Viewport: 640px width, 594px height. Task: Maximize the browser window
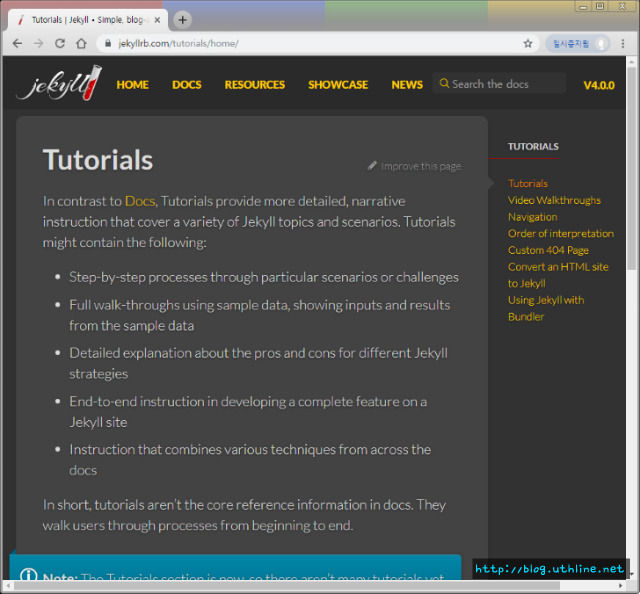[600, 7]
